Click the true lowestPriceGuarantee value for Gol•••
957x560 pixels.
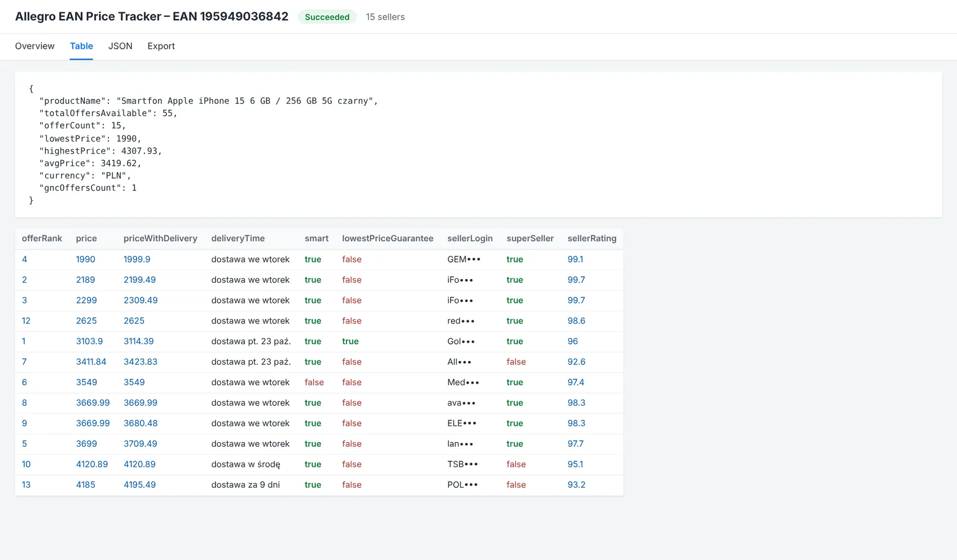pos(350,341)
